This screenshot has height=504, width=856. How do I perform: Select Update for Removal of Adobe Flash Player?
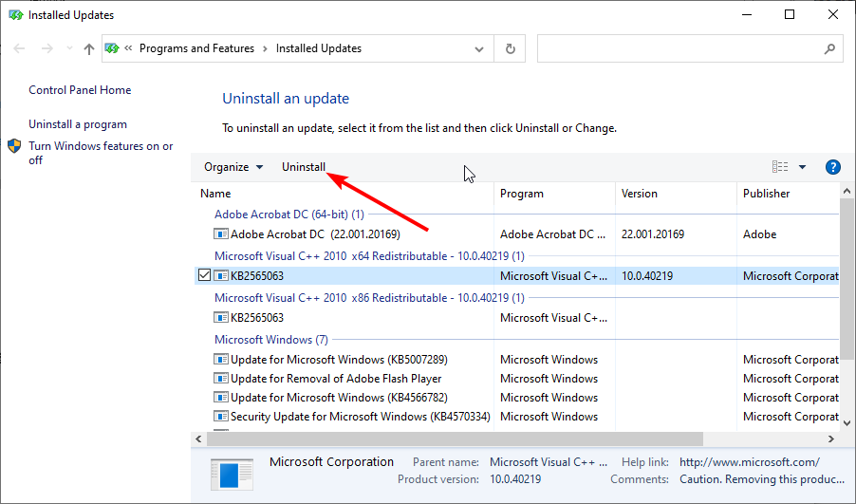pos(336,379)
